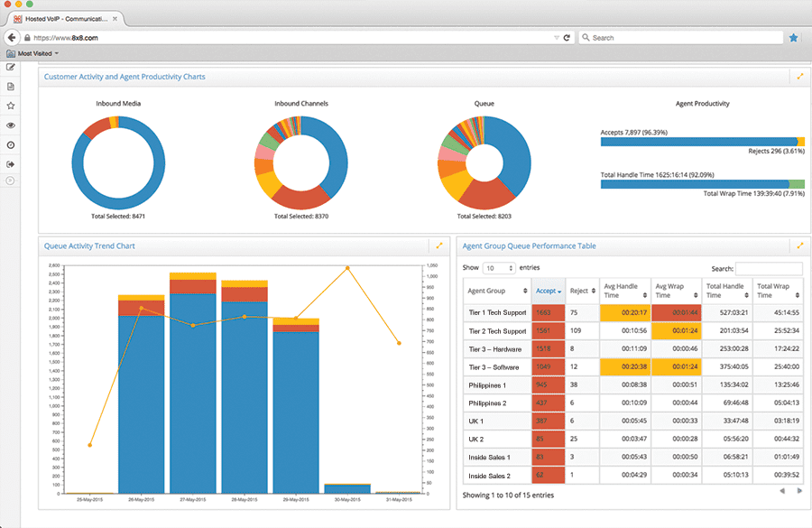812x528 pixels.
Task: Open the URL bar history dropdown arrow
Action: point(556,38)
